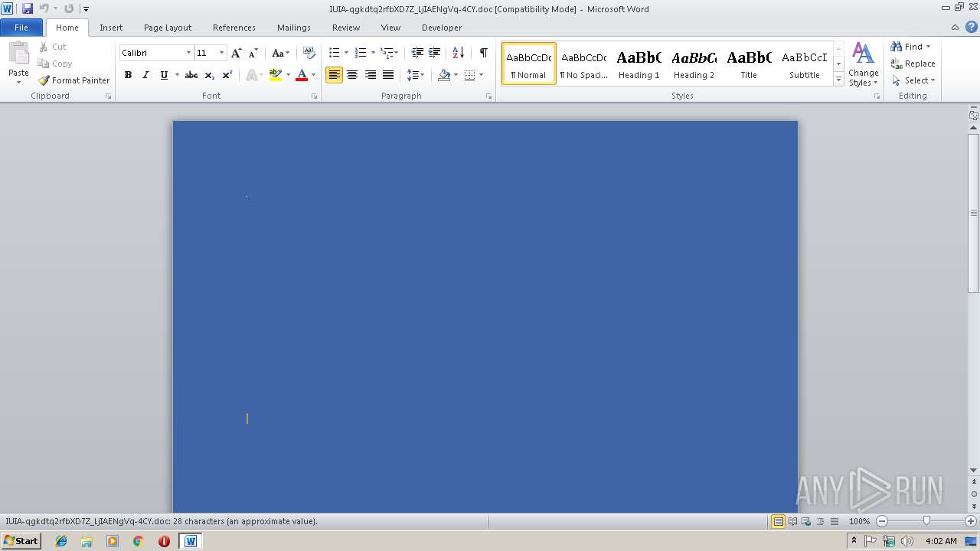980x551 pixels.
Task: Click the Shrink Font icon
Action: pos(253,53)
